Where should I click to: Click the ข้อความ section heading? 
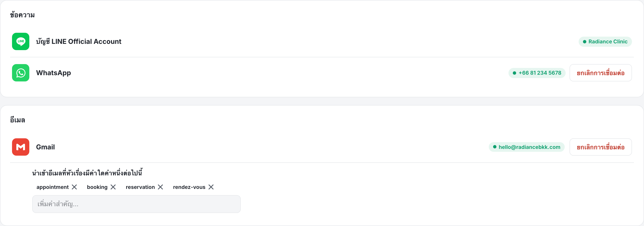pos(22,15)
